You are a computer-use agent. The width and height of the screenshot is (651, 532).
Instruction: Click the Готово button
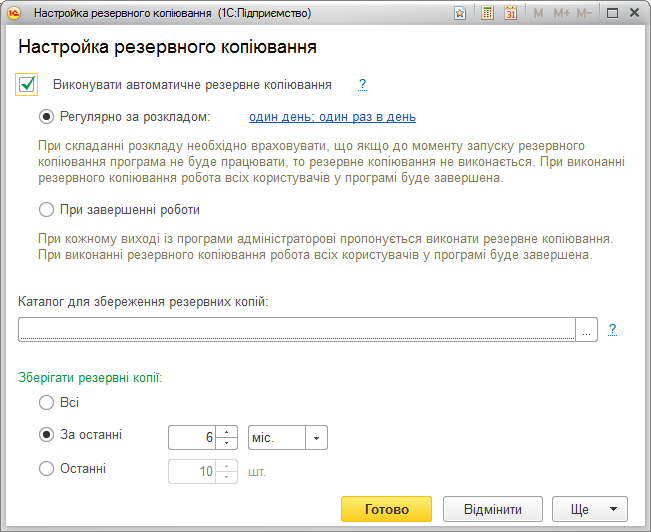(387, 509)
